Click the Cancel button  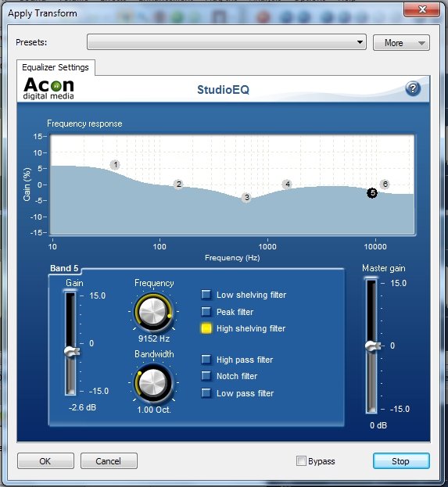point(109,461)
